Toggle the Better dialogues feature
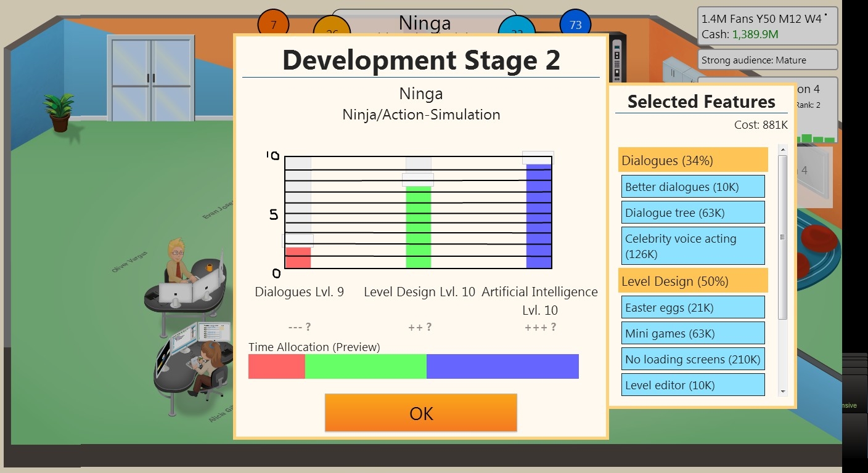The height and width of the screenshot is (473, 868). 693,187
